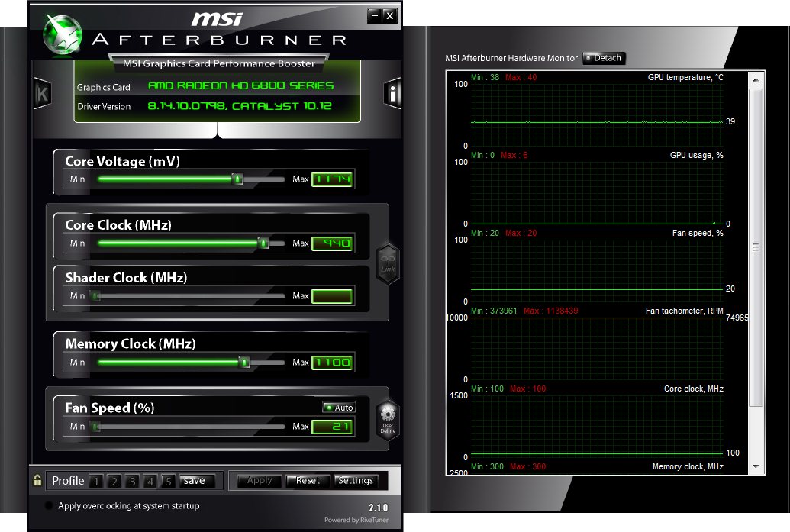This screenshot has width=790, height=532.
Task: Click the lock profile padlock icon
Action: click(x=37, y=480)
